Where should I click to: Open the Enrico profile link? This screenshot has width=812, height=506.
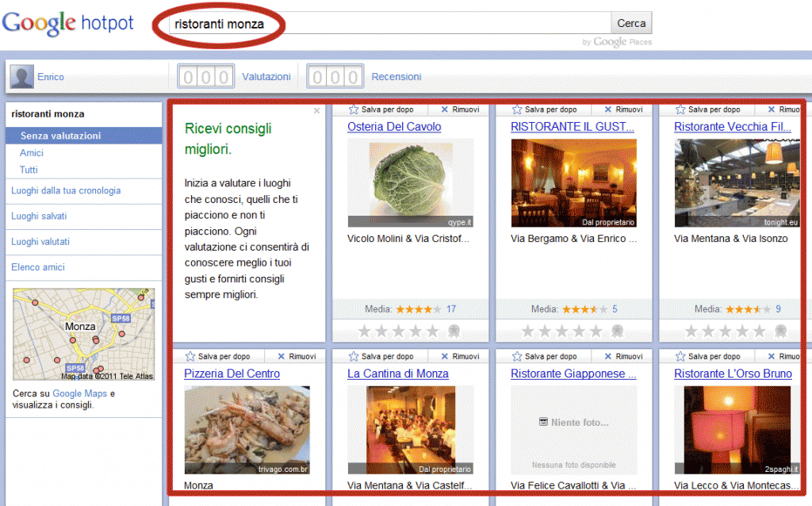(x=51, y=77)
